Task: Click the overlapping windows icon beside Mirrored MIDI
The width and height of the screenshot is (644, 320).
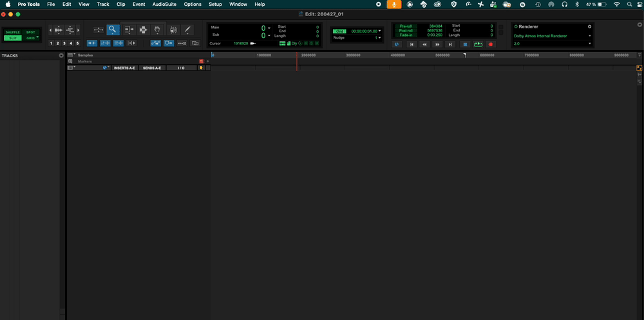Action: pos(195,42)
